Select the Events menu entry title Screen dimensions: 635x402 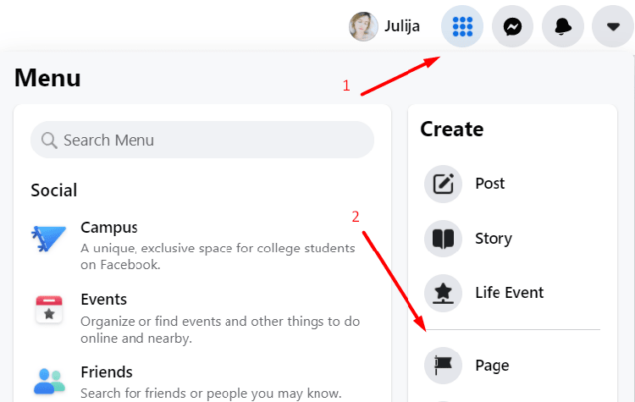(x=104, y=300)
